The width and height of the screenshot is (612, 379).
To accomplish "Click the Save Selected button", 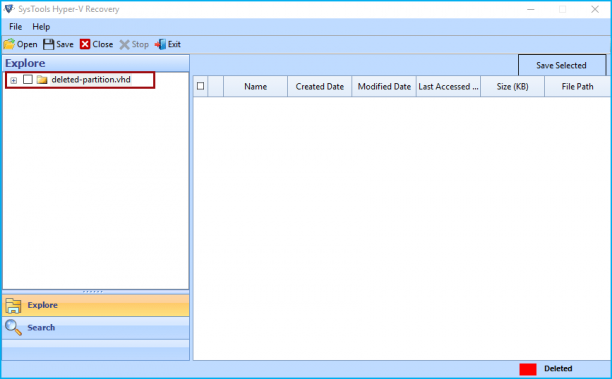I will pyautogui.click(x=562, y=65).
